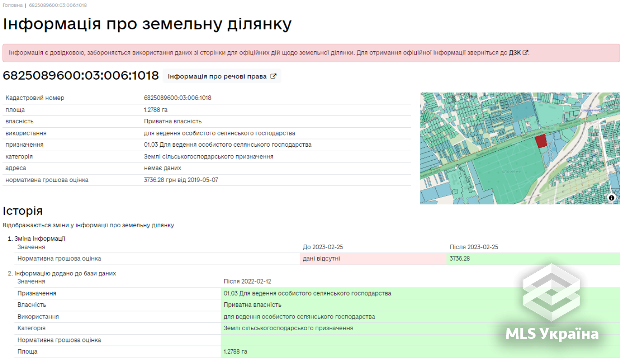The height and width of the screenshot is (364, 630).
Task: Click lowercase 'призначення' label in details table
Action: coord(24,145)
